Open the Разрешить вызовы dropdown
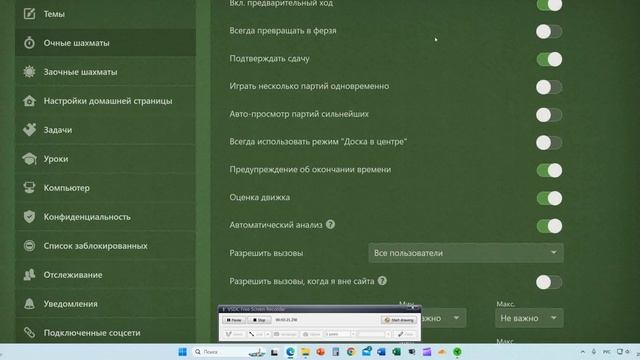 [466, 253]
